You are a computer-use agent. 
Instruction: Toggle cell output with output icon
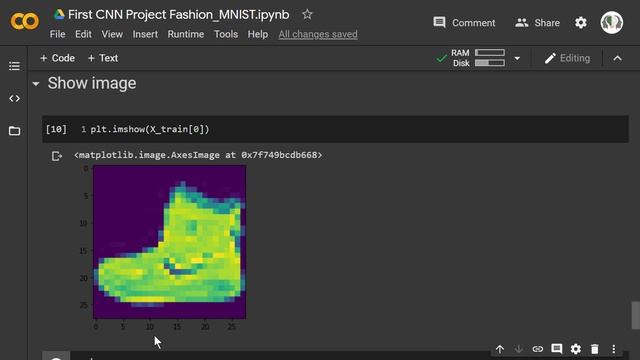point(57,156)
